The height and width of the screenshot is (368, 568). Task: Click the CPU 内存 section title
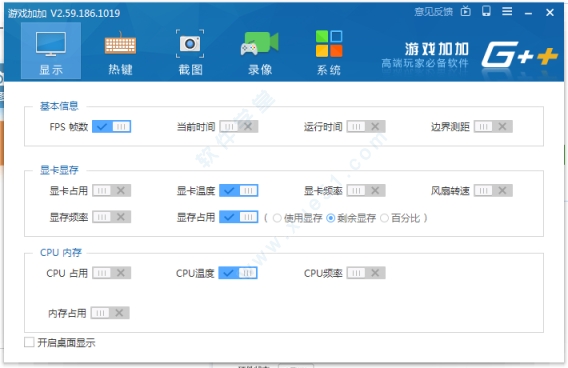(x=61, y=252)
